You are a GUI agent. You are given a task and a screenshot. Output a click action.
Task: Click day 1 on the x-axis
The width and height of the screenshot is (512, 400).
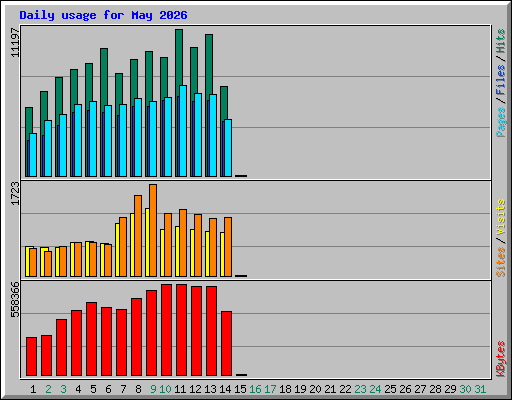tap(33, 389)
